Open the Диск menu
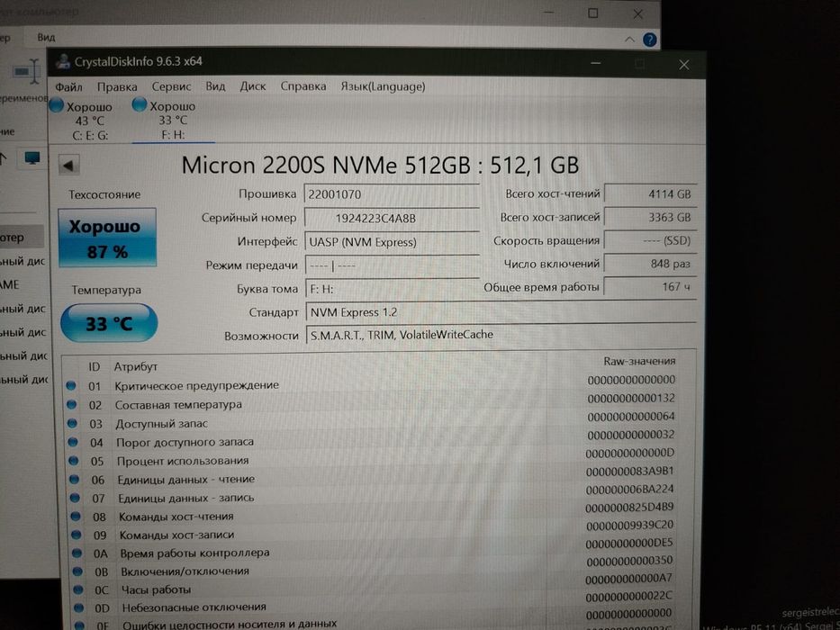This screenshot has width=840, height=630. [x=253, y=86]
